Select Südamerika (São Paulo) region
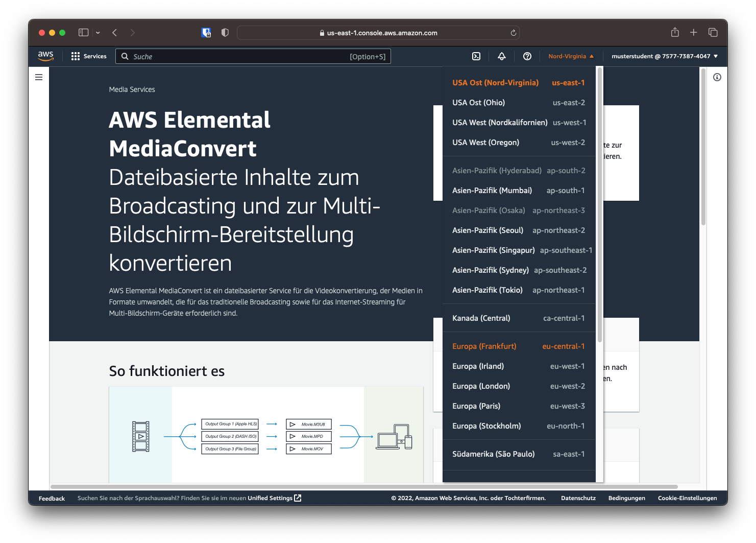The width and height of the screenshot is (756, 543). (x=519, y=454)
